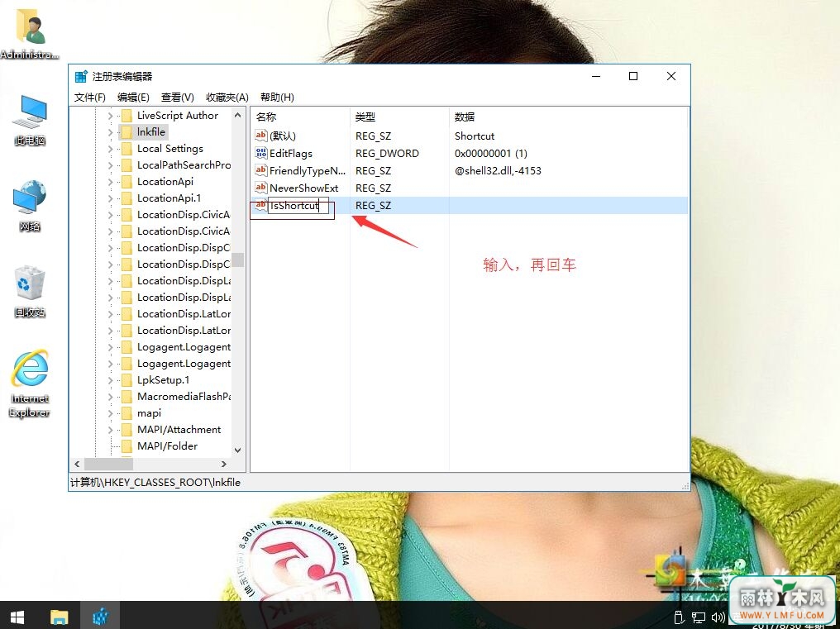The width and height of the screenshot is (840, 629).
Task: Click the LpkSetup.1 folder icon
Action: pyautogui.click(x=126, y=380)
